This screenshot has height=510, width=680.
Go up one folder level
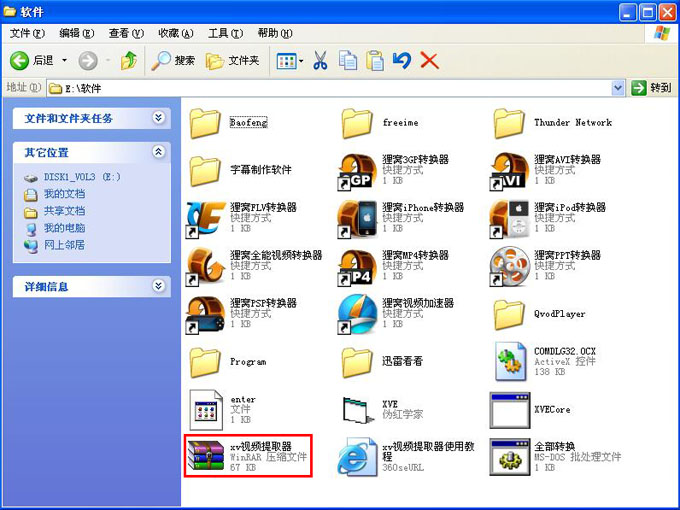click(129, 60)
